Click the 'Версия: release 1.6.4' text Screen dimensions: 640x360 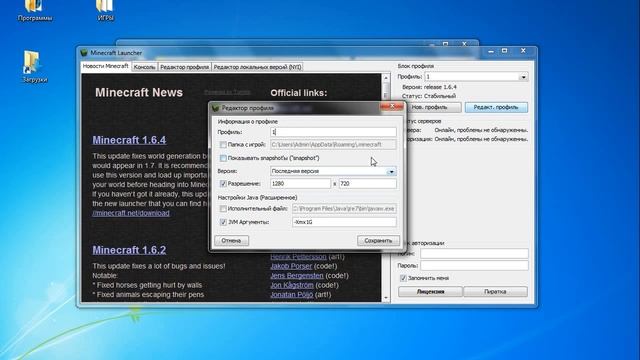pos(429,87)
